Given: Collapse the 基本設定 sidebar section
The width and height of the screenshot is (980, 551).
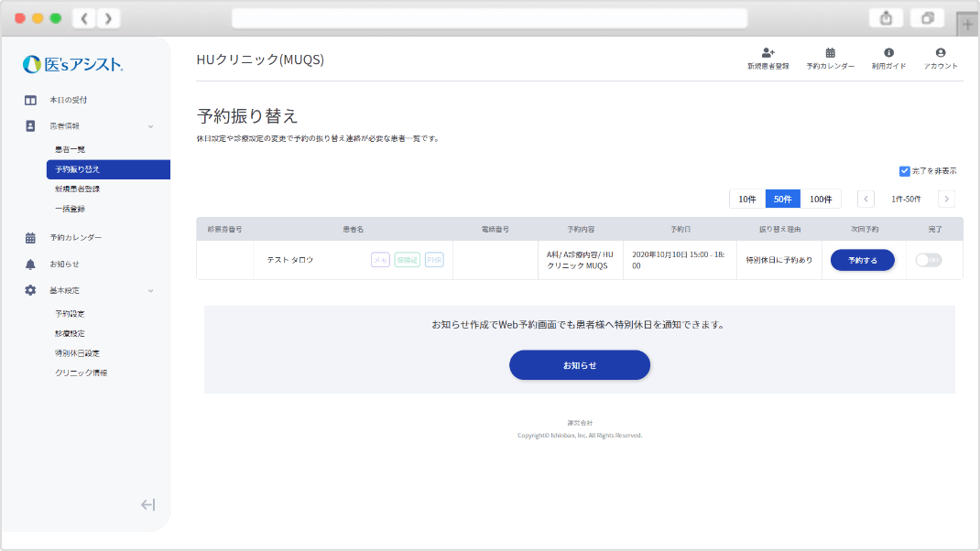Looking at the screenshot, I should pyautogui.click(x=151, y=290).
